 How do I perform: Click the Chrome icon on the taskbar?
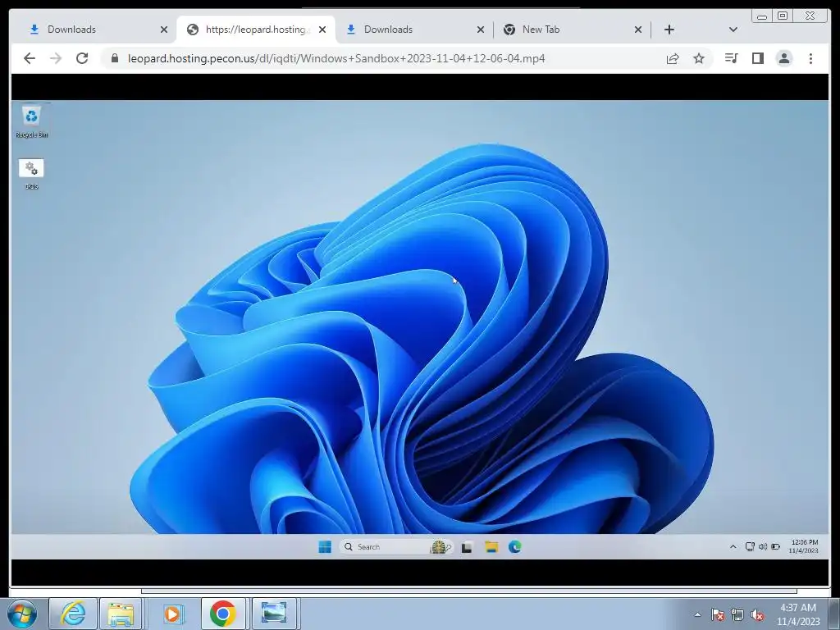point(223,614)
